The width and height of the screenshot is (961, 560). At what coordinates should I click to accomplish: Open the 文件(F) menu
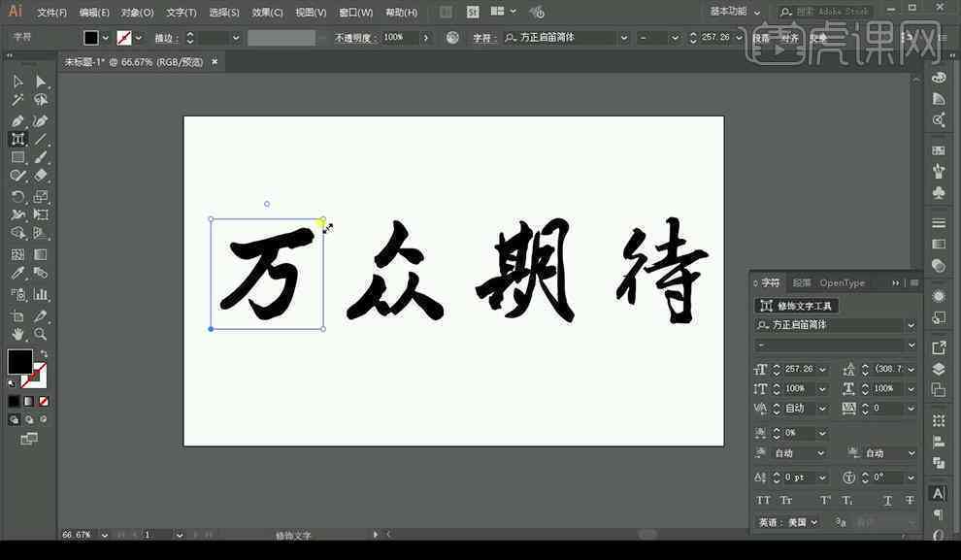tap(51, 13)
